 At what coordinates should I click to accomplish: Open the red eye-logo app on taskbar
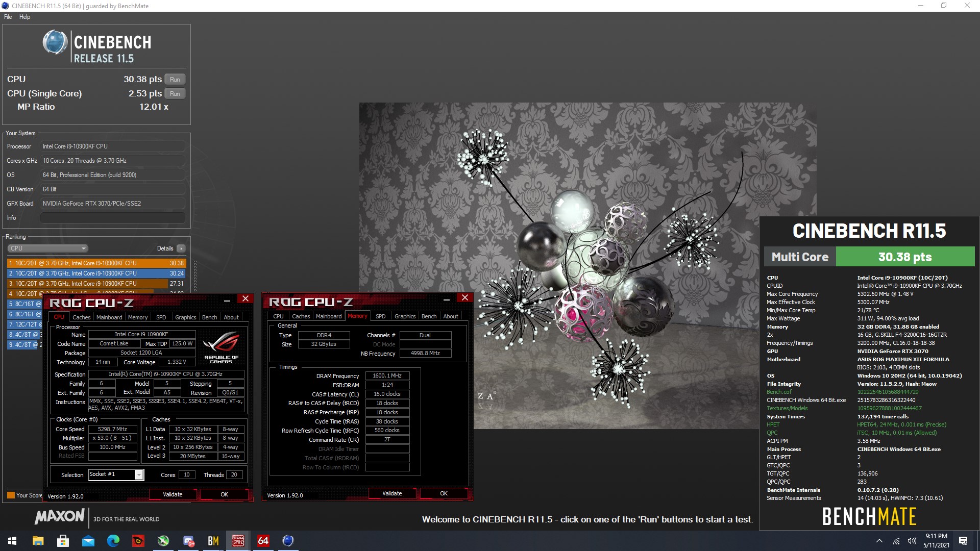click(138, 541)
